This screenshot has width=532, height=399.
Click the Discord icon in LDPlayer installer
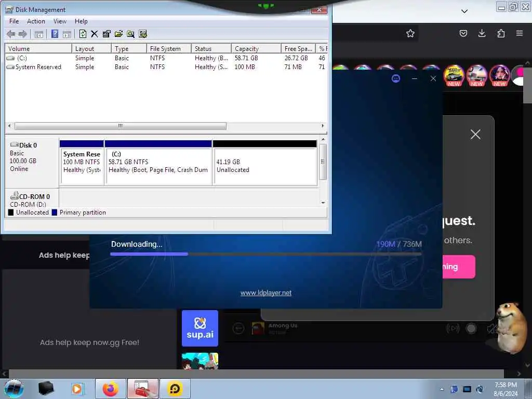tap(395, 78)
